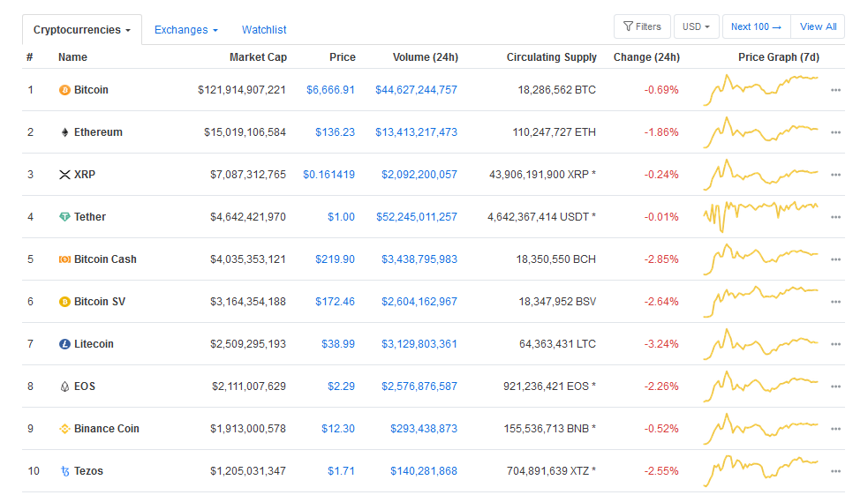
Task: Click the Bitcoin coin logo icon
Action: [64, 90]
